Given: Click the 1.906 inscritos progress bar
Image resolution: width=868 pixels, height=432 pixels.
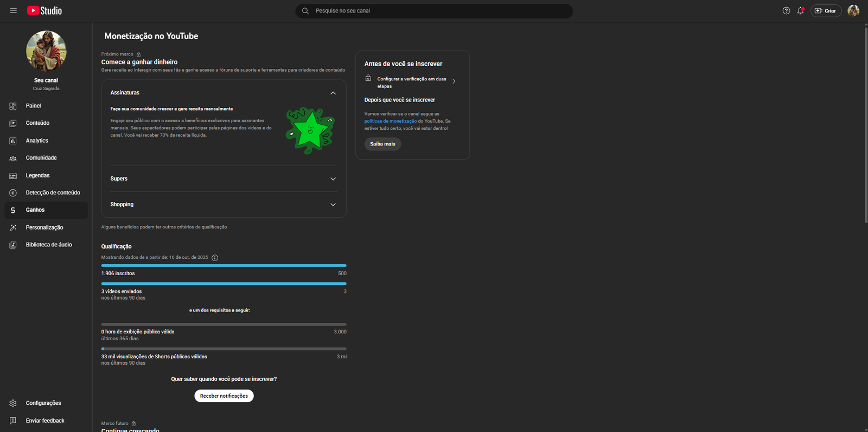Looking at the screenshot, I should coord(224,265).
